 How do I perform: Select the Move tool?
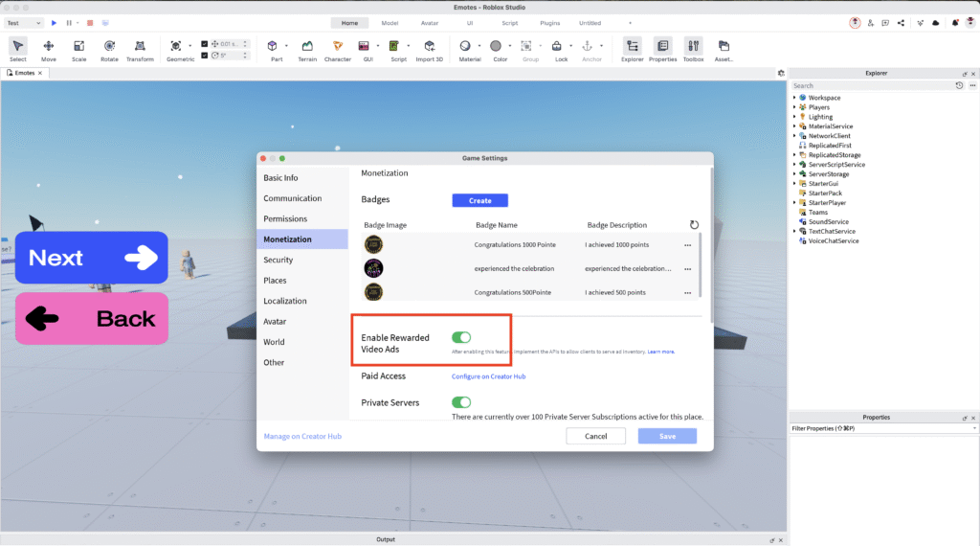[48, 47]
